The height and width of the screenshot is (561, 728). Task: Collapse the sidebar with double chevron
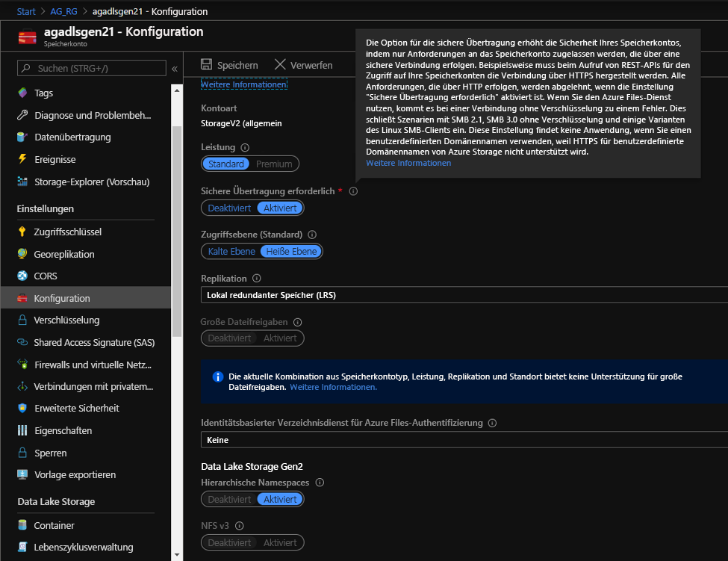click(175, 69)
